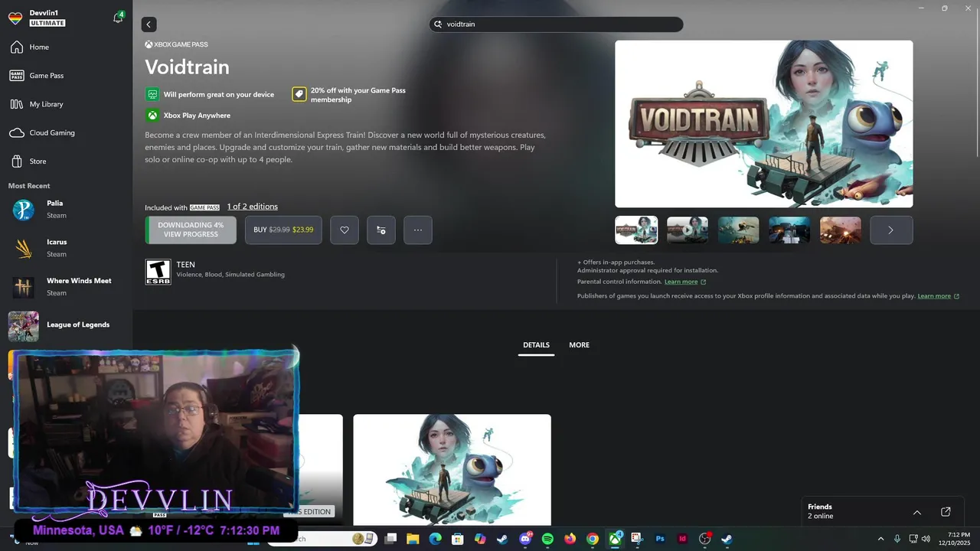Show next screenshots with arrow
Screen dimensions: 980x551
(x=891, y=230)
